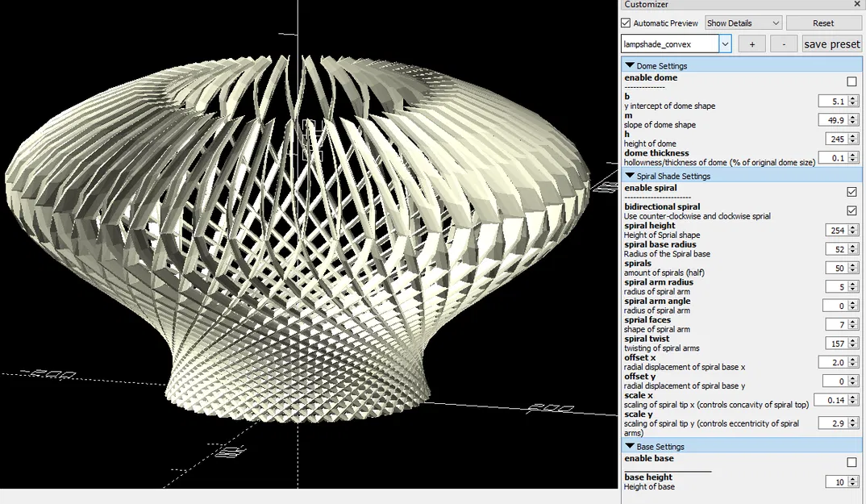Click the Reset button

(823, 23)
